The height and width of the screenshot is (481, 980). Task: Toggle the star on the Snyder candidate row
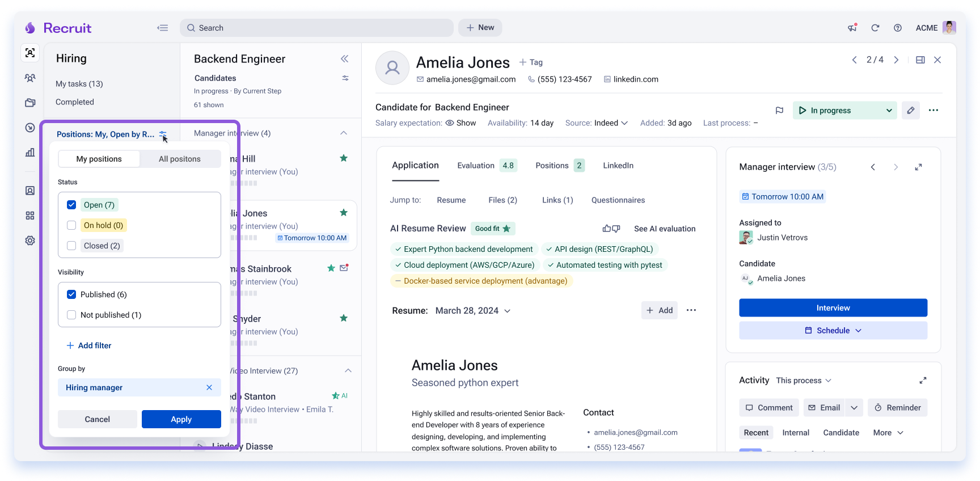[344, 318]
